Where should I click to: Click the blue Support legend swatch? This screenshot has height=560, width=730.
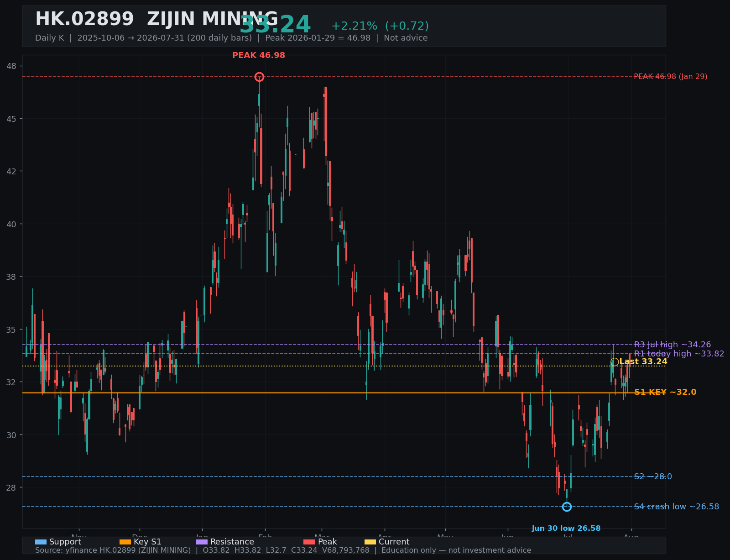[41, 542]
